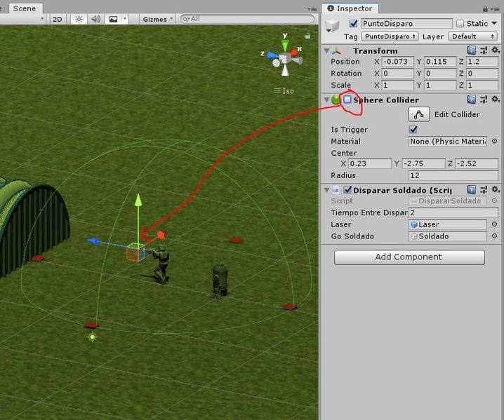Open the Tag dropdown PuntoDisparo
This screenshot has width=504, height=420.
click(x=390, y=36)
